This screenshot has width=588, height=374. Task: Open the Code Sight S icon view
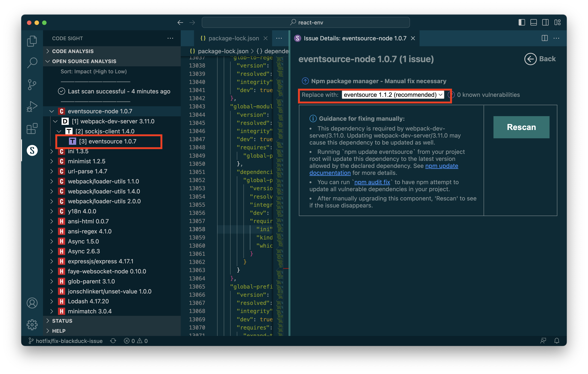tap(32, 150)
